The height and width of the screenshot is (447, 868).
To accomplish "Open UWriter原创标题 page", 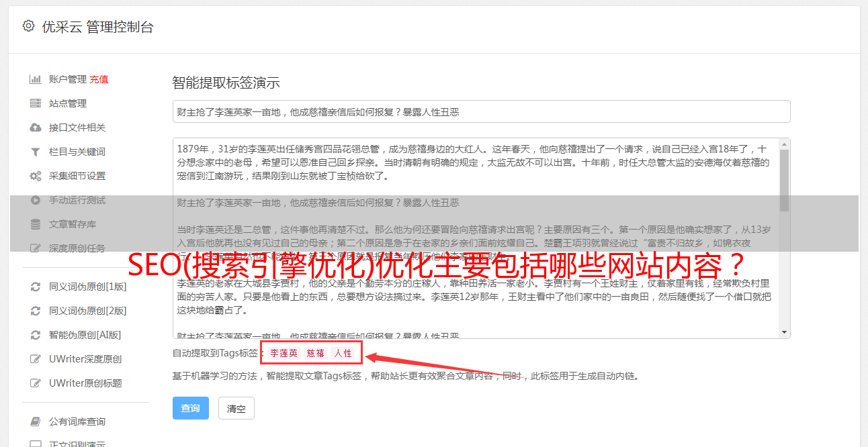I will [85, 383].
